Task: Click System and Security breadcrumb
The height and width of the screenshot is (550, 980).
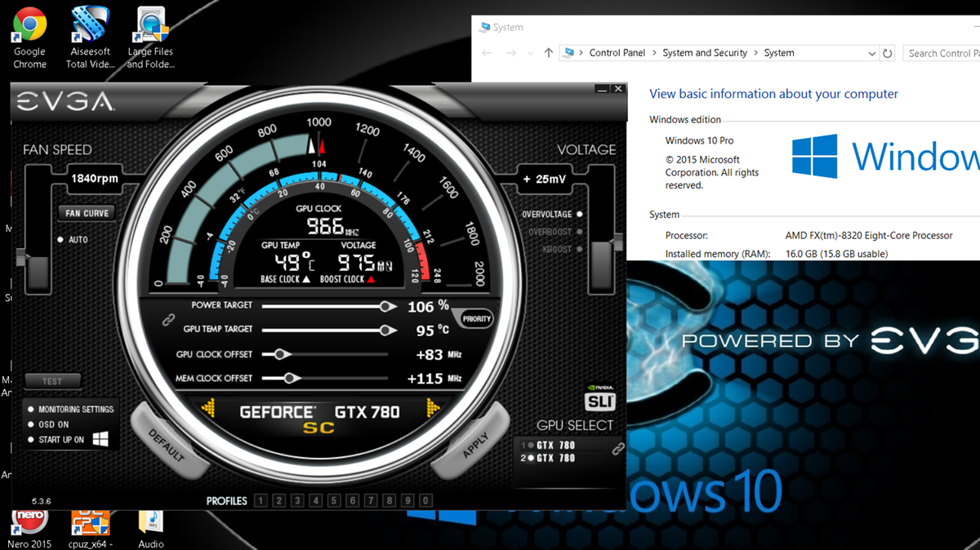Action: (x=705, y=53)
